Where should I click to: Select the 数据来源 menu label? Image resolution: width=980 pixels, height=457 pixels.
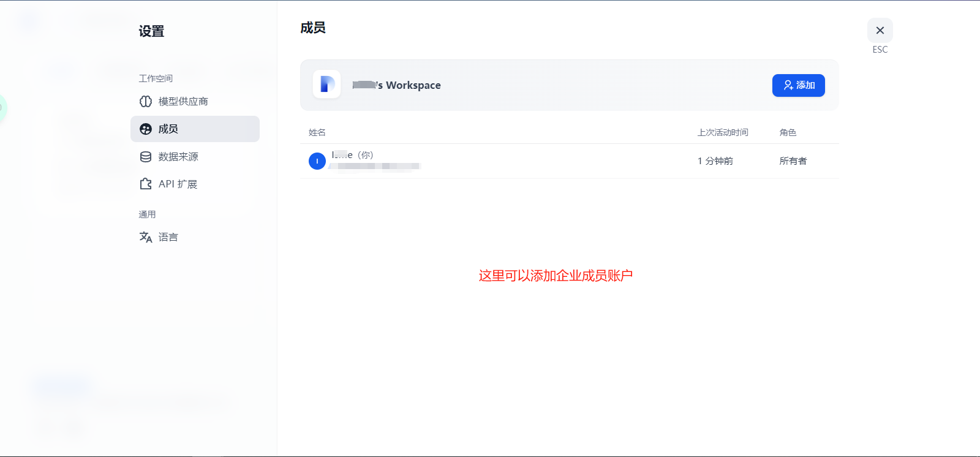178,157
